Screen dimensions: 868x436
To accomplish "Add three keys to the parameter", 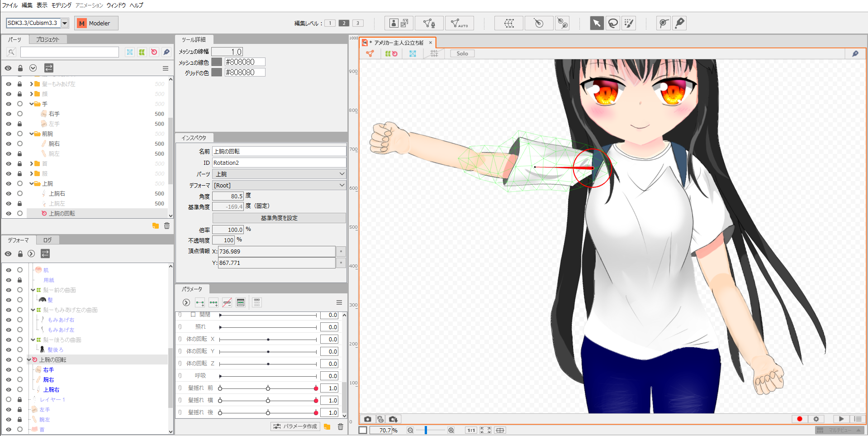I will click(213, 302).
